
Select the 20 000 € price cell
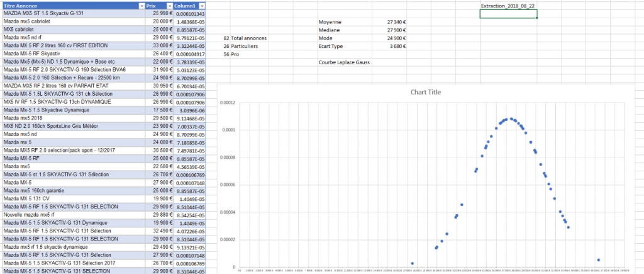[159, 21]
